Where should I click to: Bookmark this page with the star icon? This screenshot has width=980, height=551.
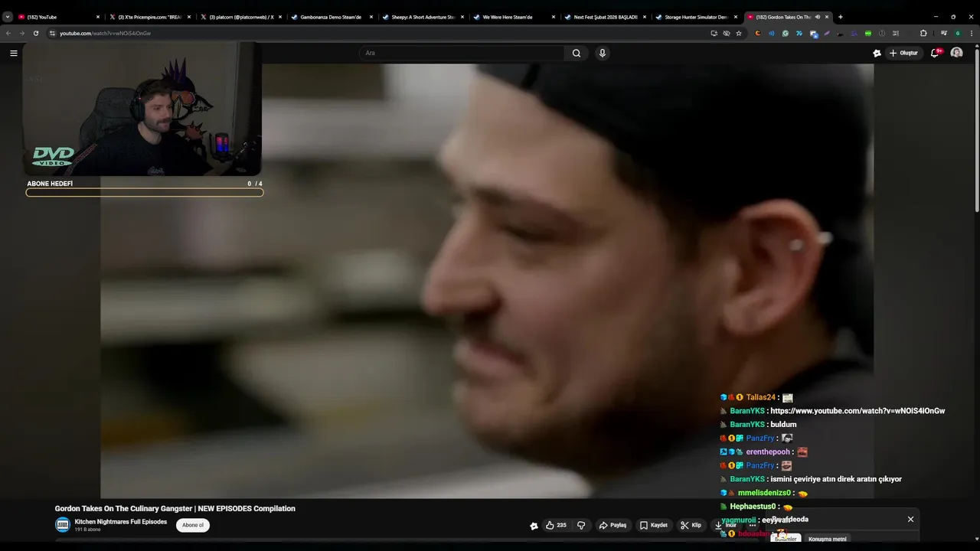tap(739, 33)
